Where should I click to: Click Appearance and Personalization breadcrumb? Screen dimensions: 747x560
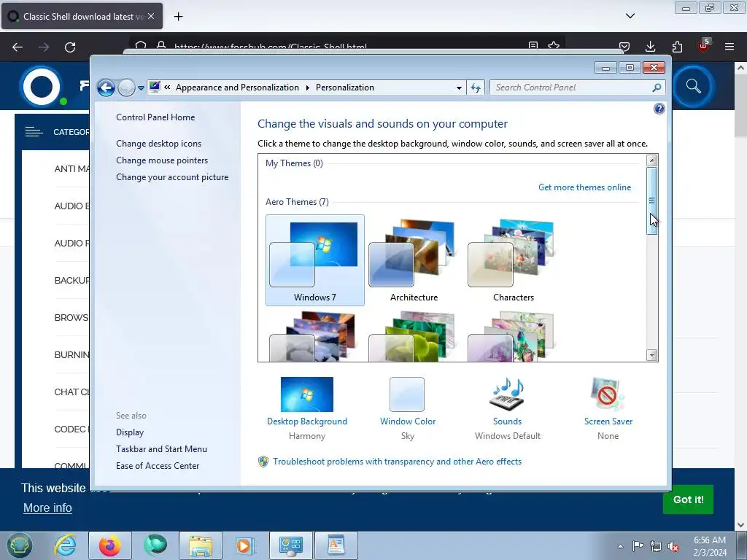(237, 87)
